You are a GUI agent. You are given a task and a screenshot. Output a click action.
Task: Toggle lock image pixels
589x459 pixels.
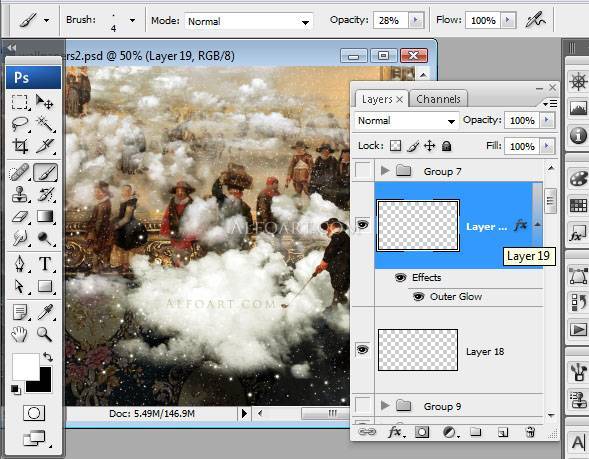pos(413,146)
